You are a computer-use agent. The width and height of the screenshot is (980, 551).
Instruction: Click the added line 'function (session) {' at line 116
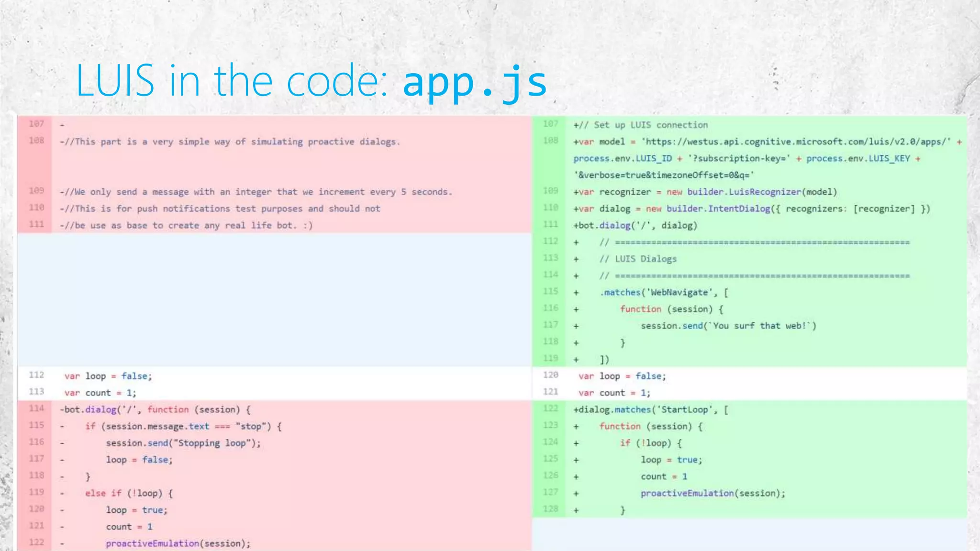pos(671,309)
